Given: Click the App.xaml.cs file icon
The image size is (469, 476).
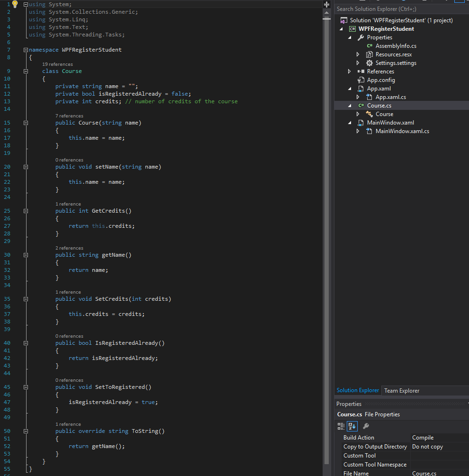Looking at the screenshot, I should (x=369, y=97).
